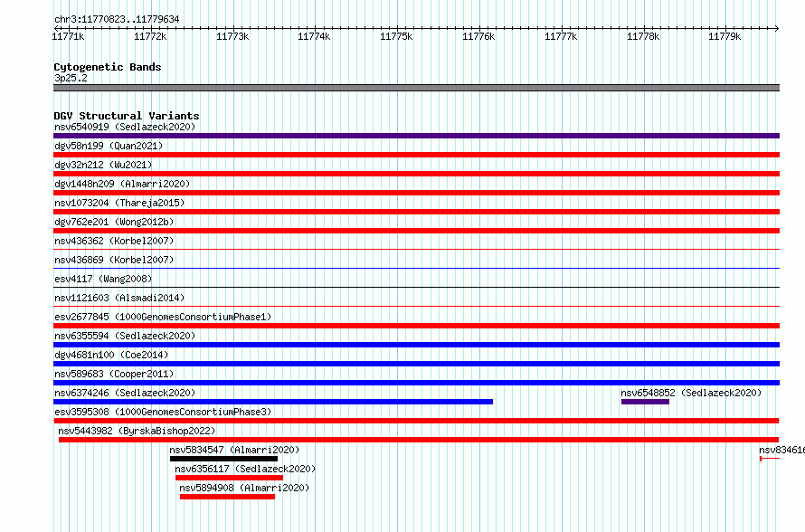Click the 11777k ruler tick label
Image resolution: width=805 pixels, height=532 pixels.
click(x=561, y=36)
